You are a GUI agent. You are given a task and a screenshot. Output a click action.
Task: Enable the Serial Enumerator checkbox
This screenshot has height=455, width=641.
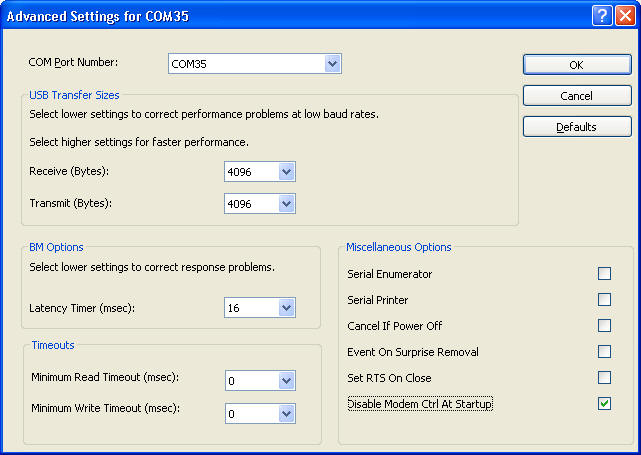pyautogui.click(x=604, y=273)
